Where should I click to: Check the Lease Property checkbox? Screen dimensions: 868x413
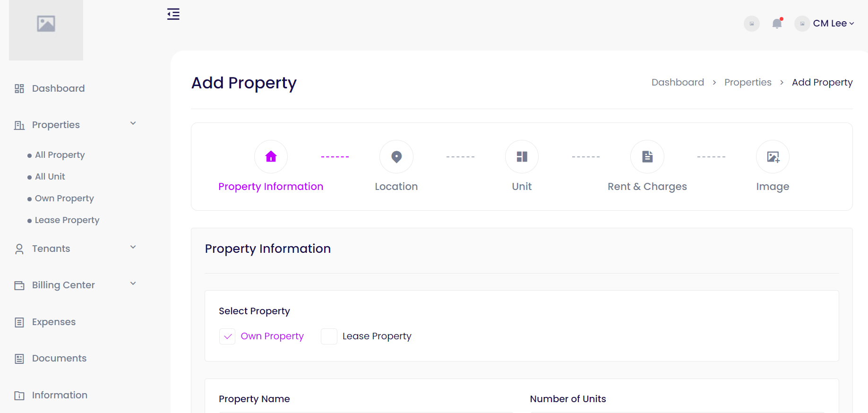[329, 336]
